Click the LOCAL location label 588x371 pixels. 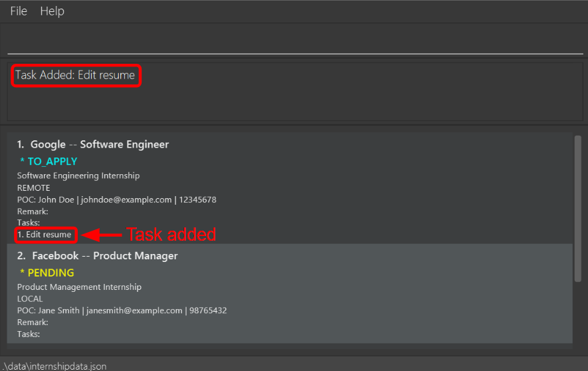[x=30, y=299]
